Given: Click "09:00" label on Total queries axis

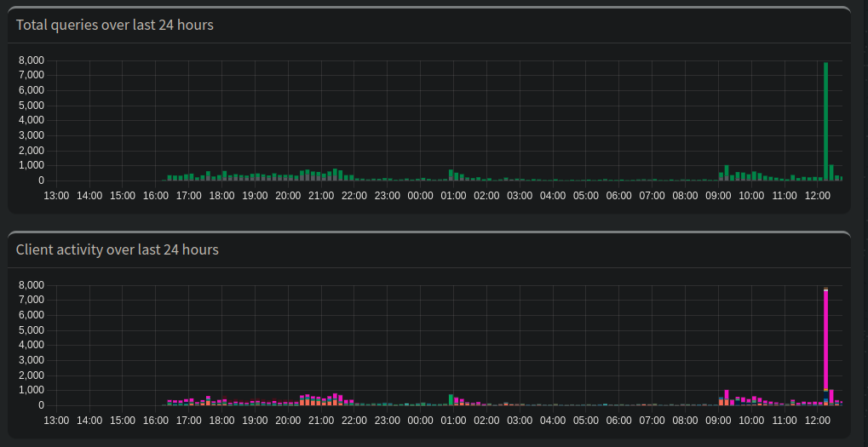Looking at the screenshot, I should point(718,196).
